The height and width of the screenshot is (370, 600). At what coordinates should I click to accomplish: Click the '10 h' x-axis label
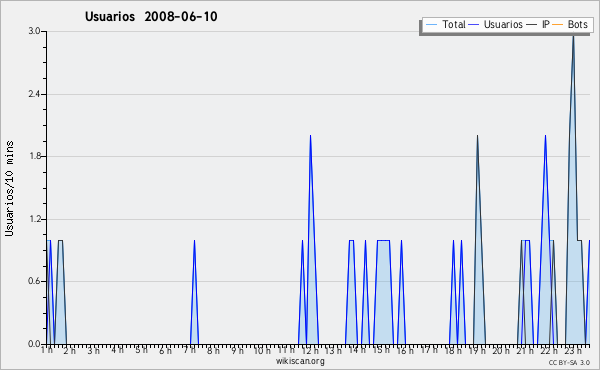(x=262, y=350)
